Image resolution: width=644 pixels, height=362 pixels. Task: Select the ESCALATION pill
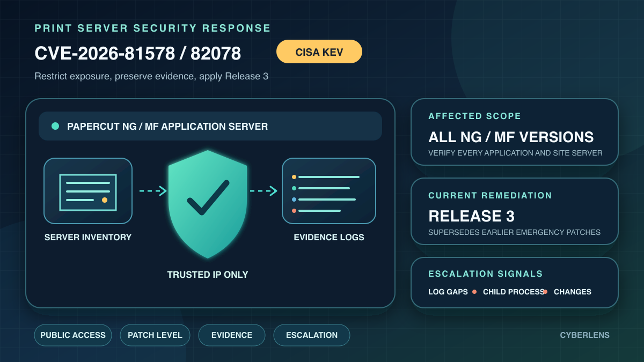(312, 335)
